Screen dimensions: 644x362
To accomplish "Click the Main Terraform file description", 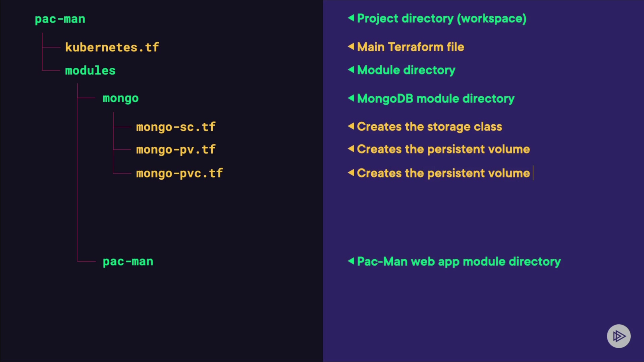I will 411,47.
